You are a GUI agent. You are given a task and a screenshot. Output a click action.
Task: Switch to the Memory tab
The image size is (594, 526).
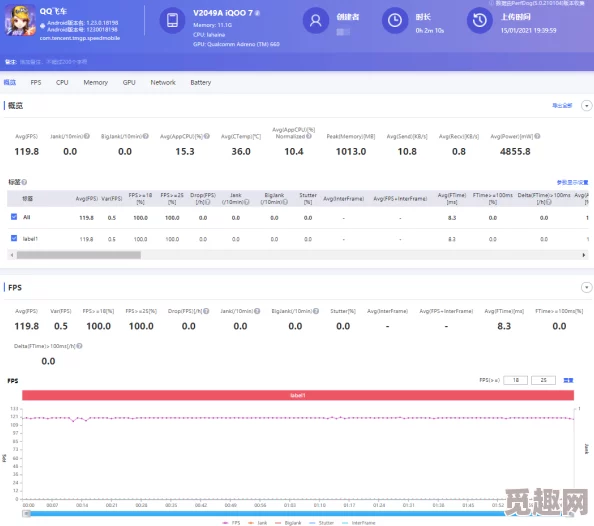coord(95,82)
